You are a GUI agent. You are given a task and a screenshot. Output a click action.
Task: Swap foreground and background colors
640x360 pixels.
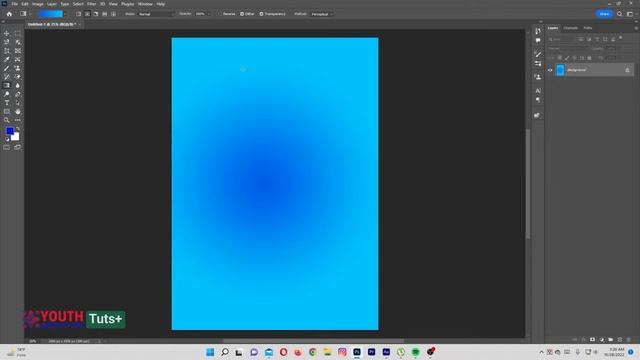pos(18,129)
